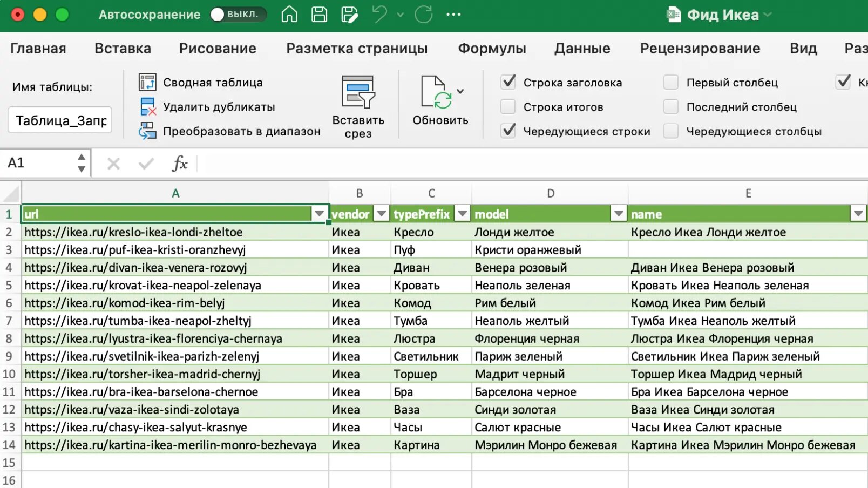Image resolution: width=868 pixels, height=488 pixels.
Task: Switch to the Рисование tab
Action: pos(218,49)
